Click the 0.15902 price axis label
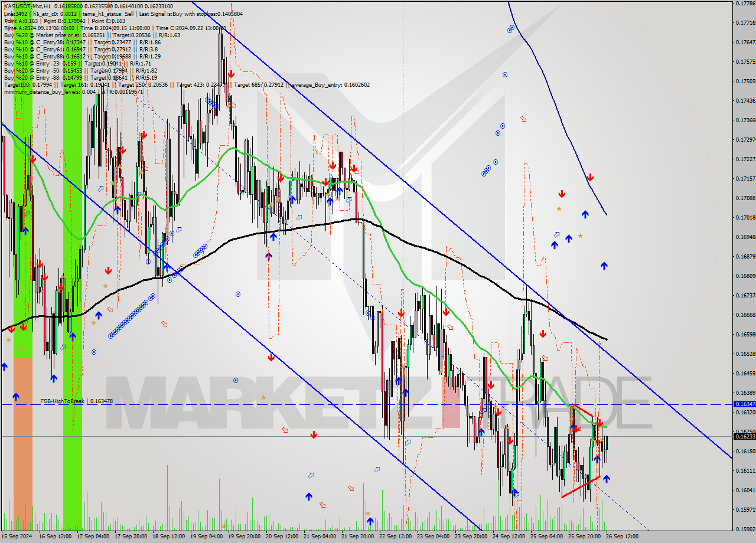Image resolution: width=756 pixels, height=543 pixels. (745, 529)
